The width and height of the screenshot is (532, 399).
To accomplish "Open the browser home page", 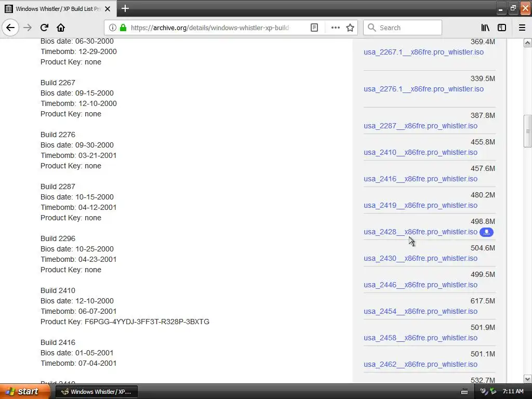I will (x=61, y=28).
